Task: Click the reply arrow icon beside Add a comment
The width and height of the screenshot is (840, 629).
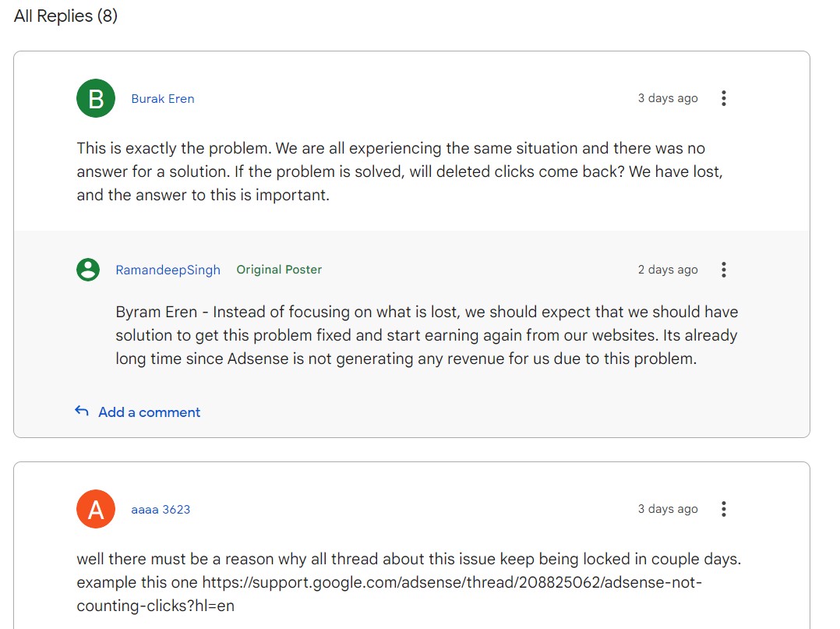Action: [x=81, y=411]
